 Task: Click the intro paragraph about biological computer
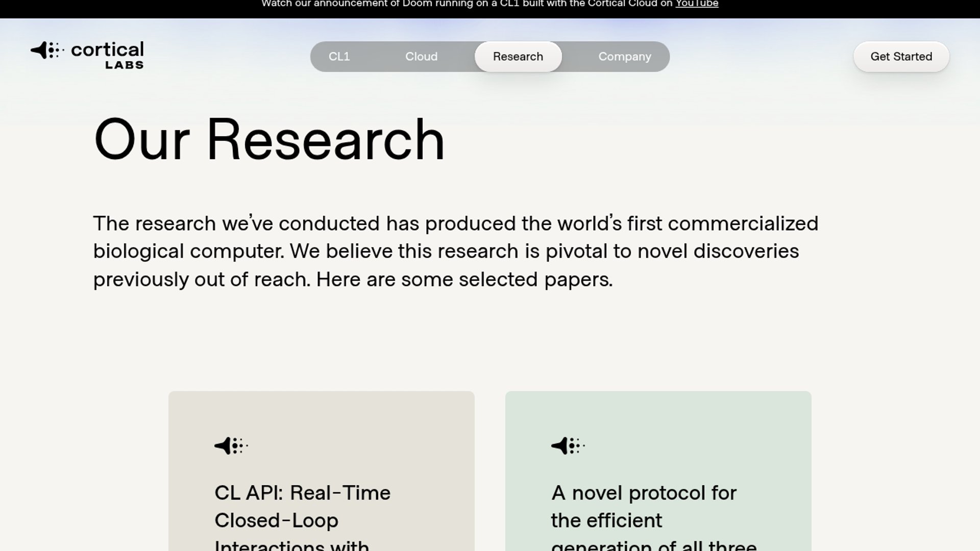tap(454, 252)
